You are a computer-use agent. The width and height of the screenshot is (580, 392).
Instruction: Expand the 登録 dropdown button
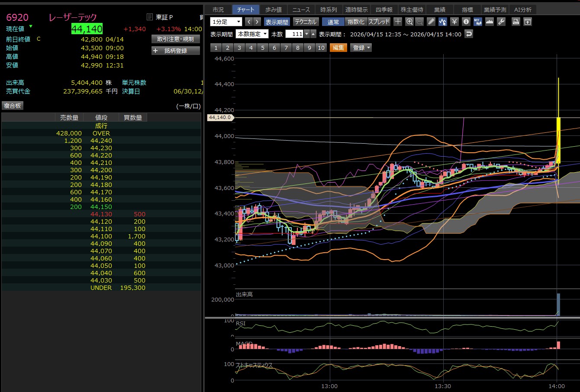361,48
